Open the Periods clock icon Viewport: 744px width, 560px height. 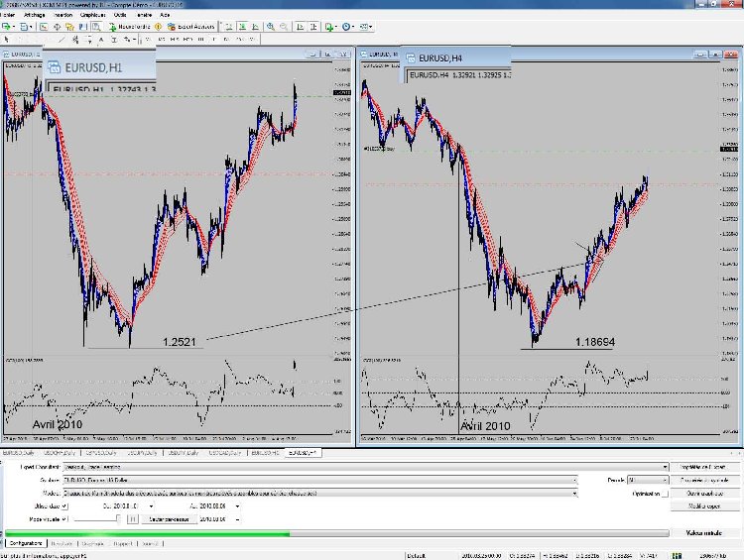click(348, 27)
